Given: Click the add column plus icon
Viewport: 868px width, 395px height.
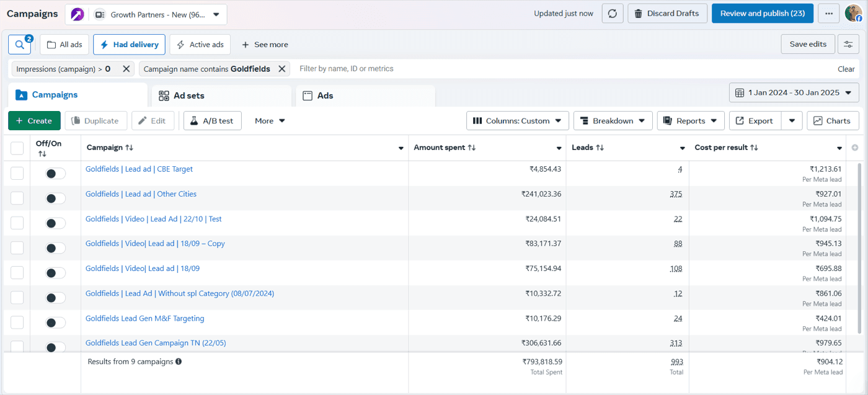Looking at the screenshot, I should point(855,148).
